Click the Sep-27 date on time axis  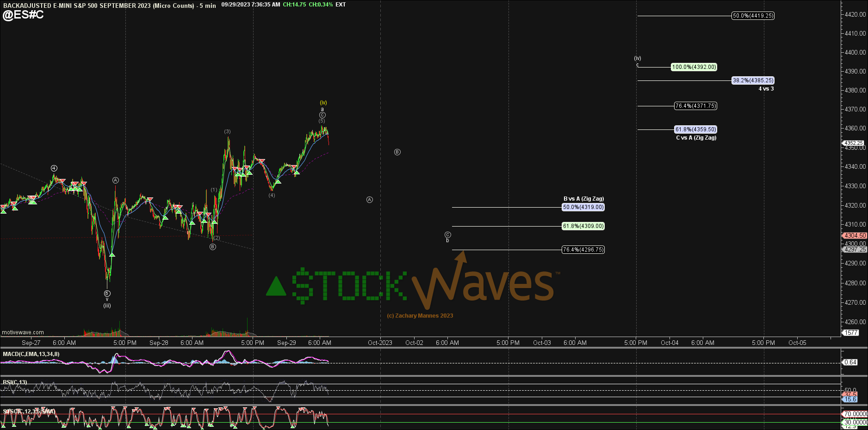tap(31, 343)
